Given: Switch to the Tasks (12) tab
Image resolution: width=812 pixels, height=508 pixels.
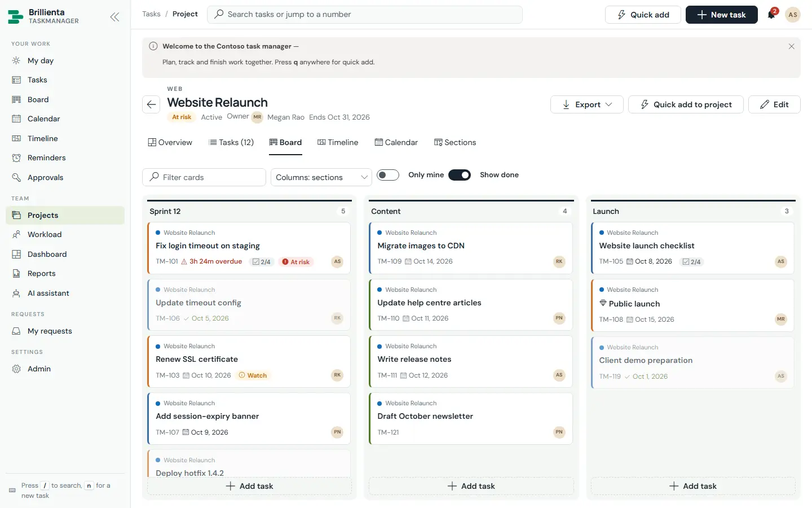Looking at the screenshot, I should click(231, 142).
